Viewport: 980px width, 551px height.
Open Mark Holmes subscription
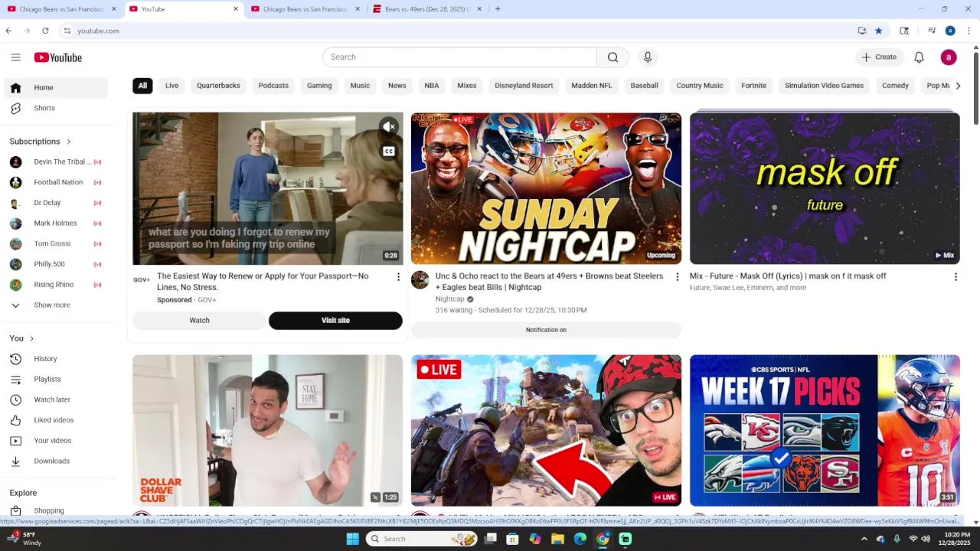55,223
